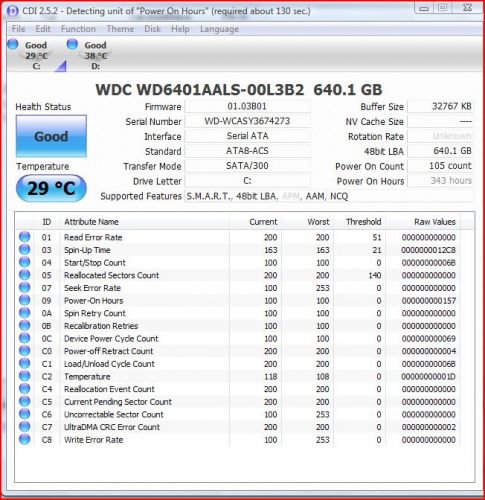This screenshot has width=485, height=500.
Task: Click the Write Error Rate status orb
Action: pos(24,439)
